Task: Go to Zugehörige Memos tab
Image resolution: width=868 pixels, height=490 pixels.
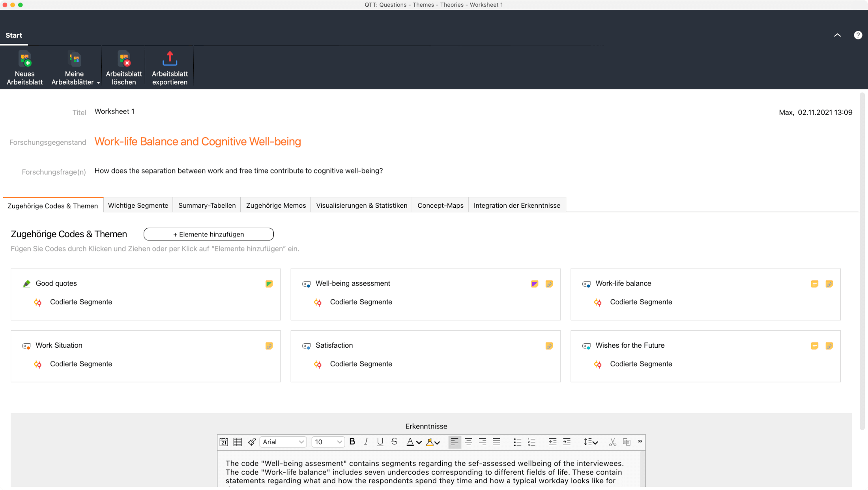Action: pyautogui.click(x=276, y=205)
